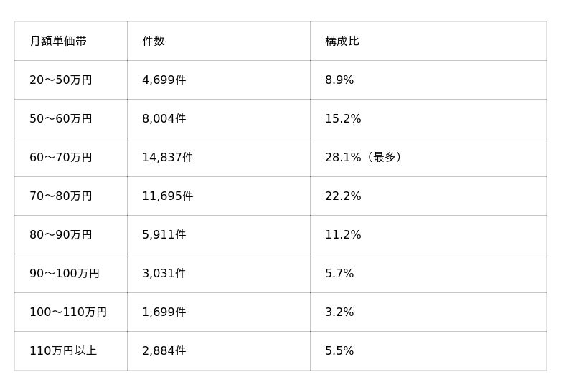The height and width of the screenshot is (392, 574).
Task: Click the 8,004件 count cell
Action: point(164,118)
